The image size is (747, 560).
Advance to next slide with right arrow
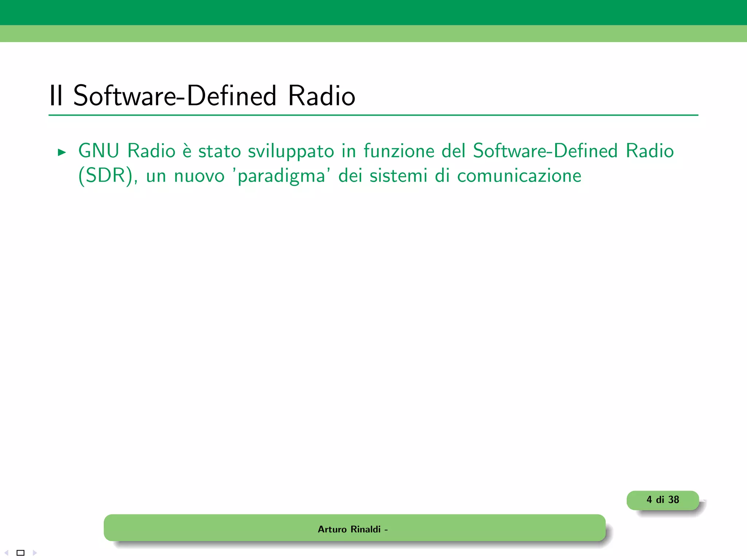click(x=35, y=553)
